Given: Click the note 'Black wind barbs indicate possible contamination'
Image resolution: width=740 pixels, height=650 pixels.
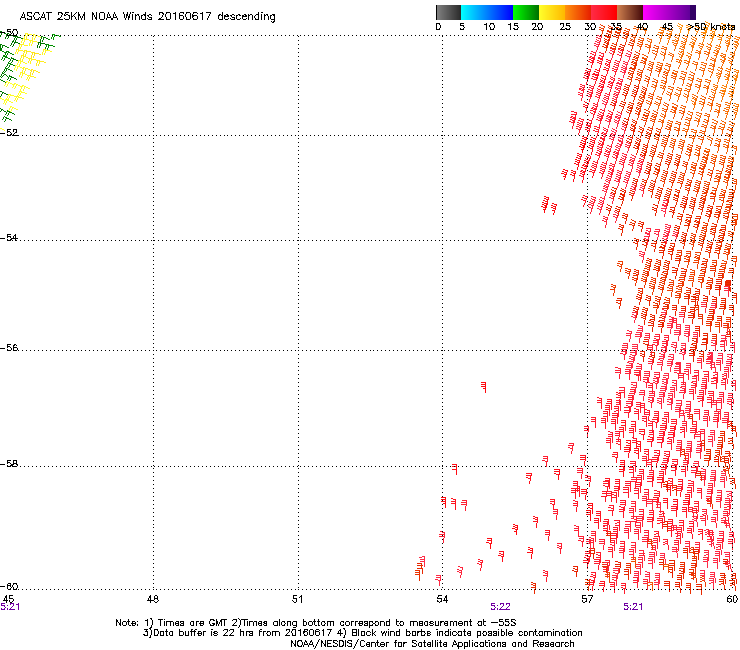Looking at the screenshot, I should [467, 633].
